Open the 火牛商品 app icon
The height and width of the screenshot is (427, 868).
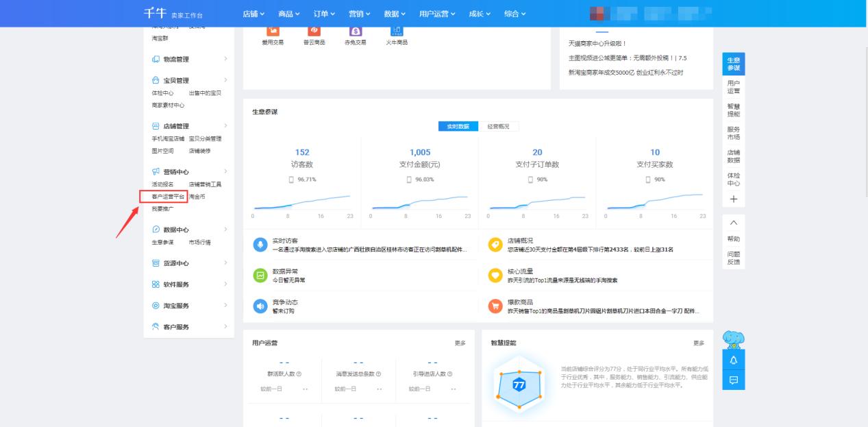[396, 30]
